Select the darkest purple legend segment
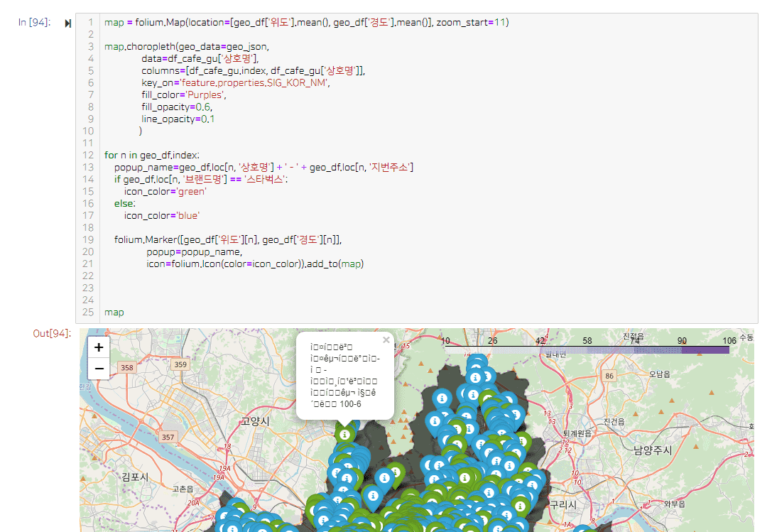 (x=705, y=349)
